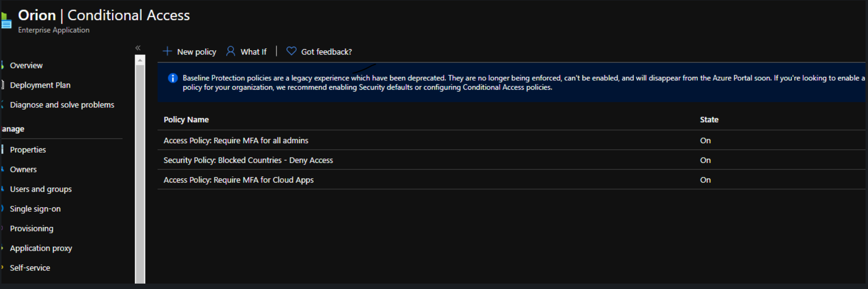Click the On state for MFA Cloud Apps

pyautogui.click(x=705, y=180)
